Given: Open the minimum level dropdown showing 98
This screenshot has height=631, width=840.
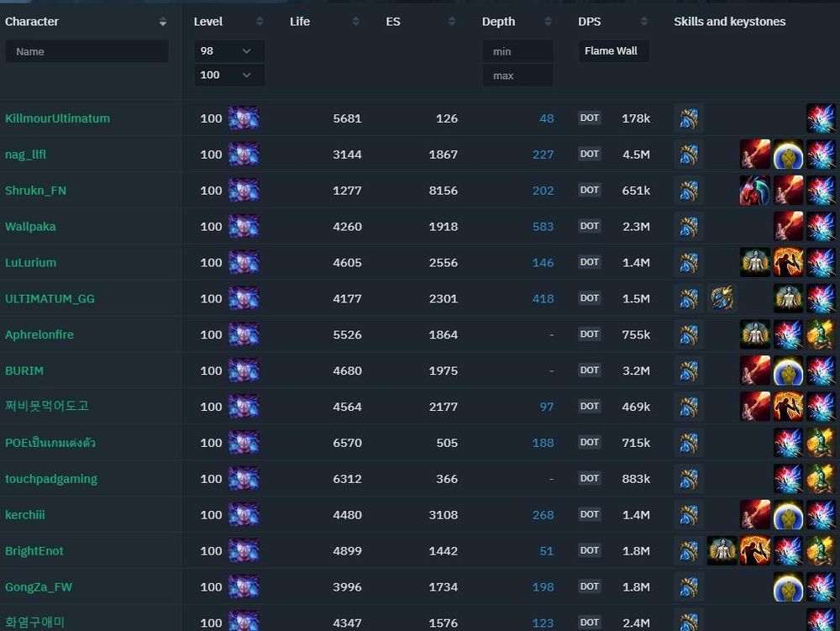Looking at the screenshot, I should [x=228, y=51].
